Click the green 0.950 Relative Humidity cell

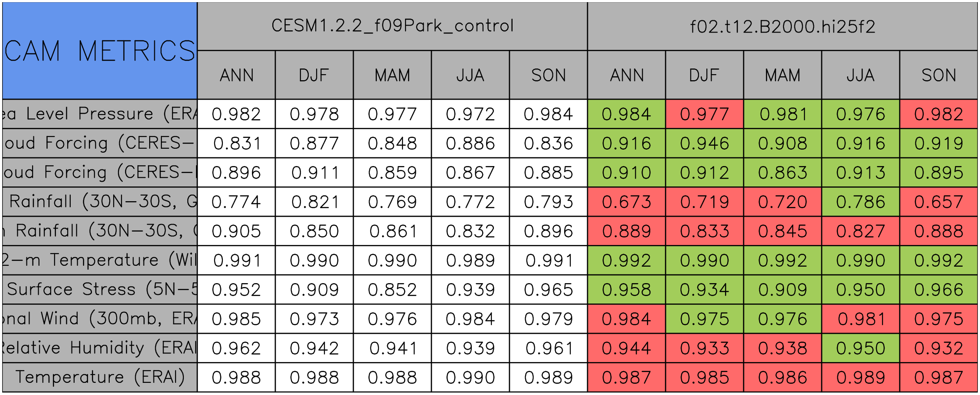click(861, 348)
